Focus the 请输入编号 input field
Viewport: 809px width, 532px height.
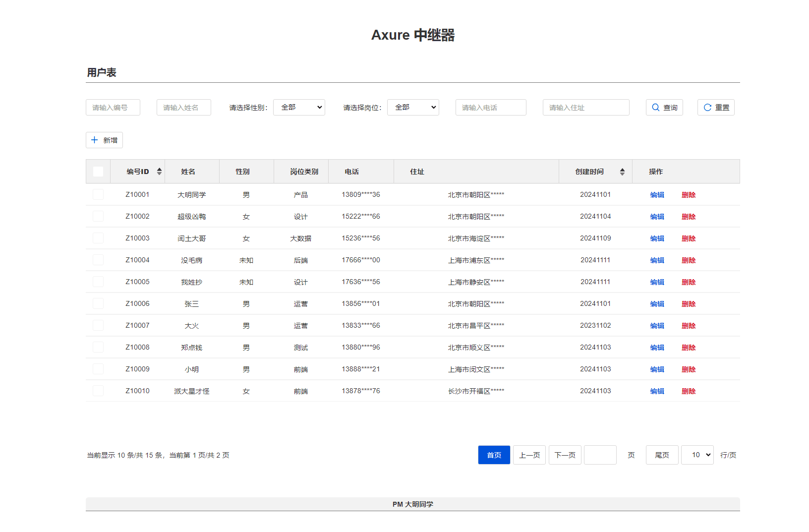pyautogui.click(x=113, y=108)
